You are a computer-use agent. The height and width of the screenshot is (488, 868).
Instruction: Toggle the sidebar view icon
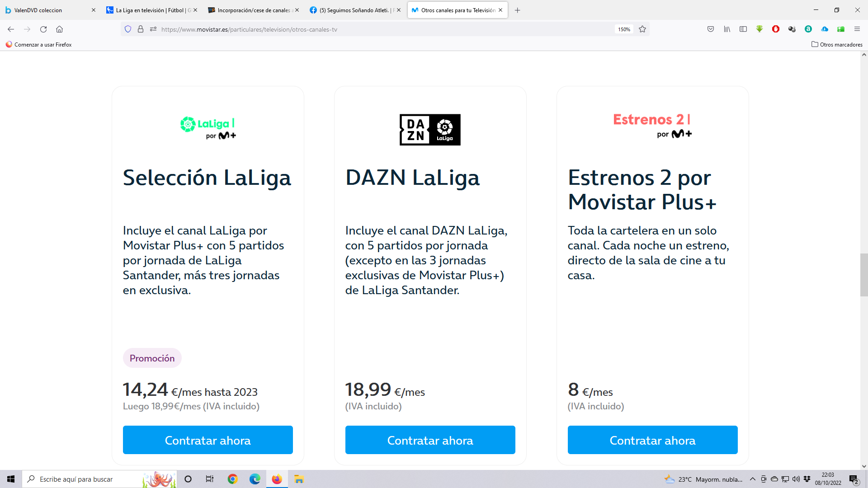743,29
